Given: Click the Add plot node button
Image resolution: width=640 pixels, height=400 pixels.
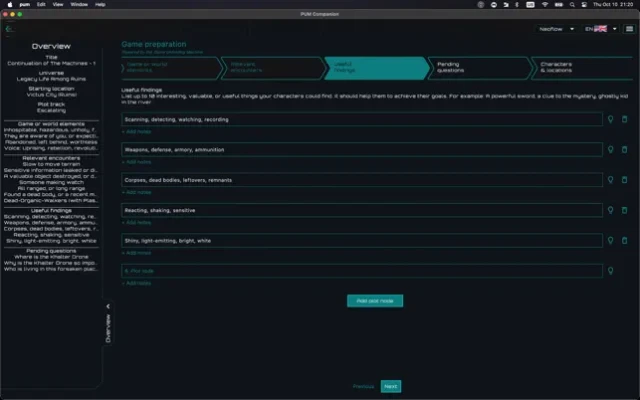Looking at the screenshot, I should click(x=375, y=300).
